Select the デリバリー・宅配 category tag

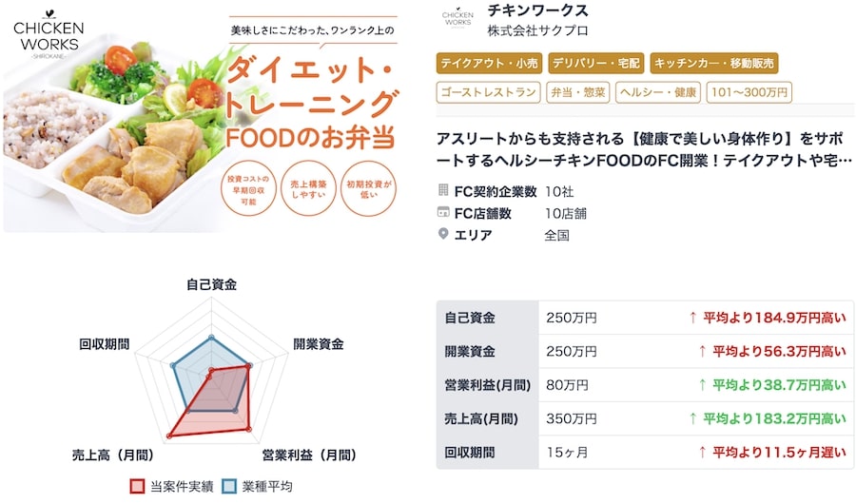tap(595, 64)
